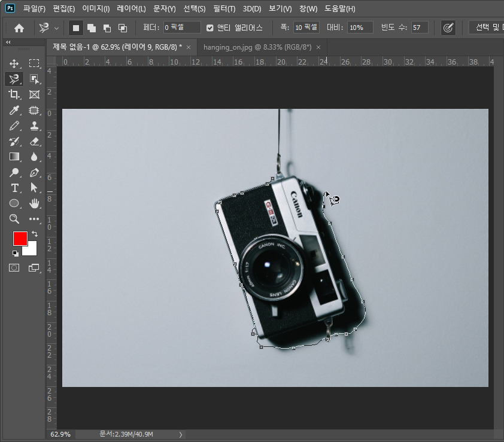This screenshot has height=442, width=504.
Task: Select the Rectangular Marquee tool
Action: pos(34,63)
